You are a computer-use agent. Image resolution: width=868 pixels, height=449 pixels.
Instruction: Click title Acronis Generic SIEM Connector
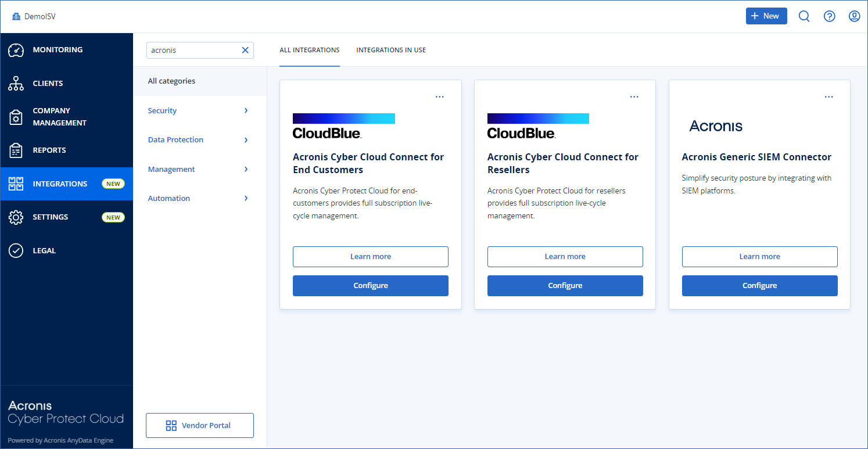pos(756,157)
